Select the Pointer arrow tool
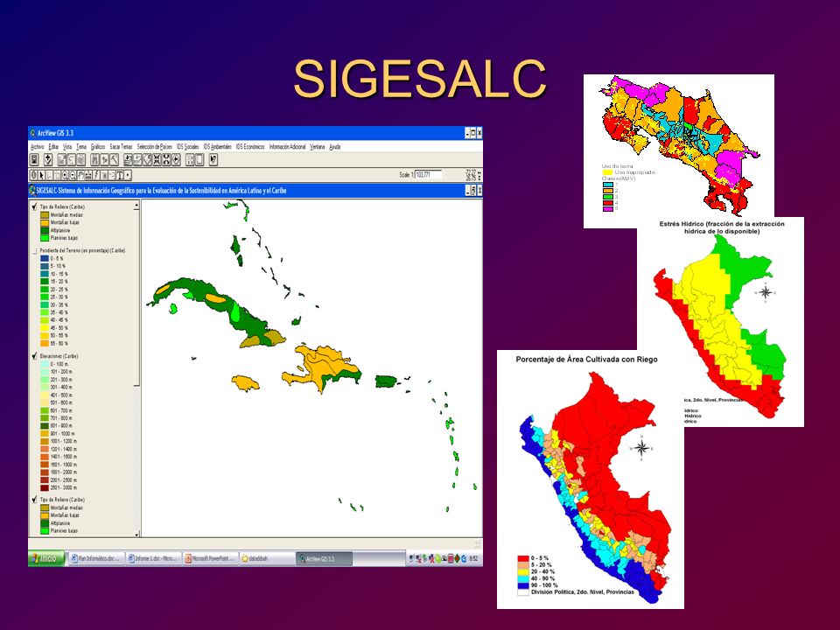The image size is (840, 630). [42, 175]
